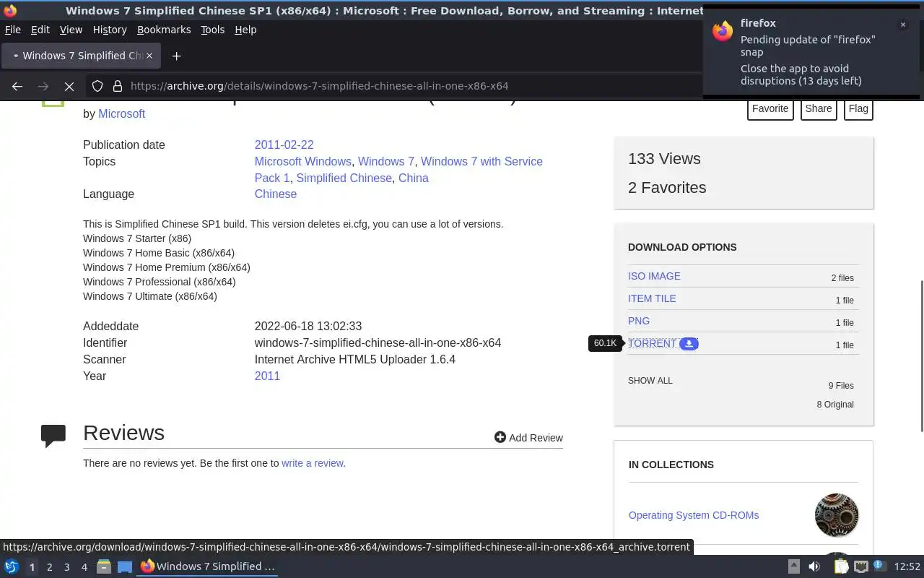Image resolution: width=924 pixels, height=578 pixels.
Task: Click the Reviews speech bubble icon
Action: coord(53,436)
